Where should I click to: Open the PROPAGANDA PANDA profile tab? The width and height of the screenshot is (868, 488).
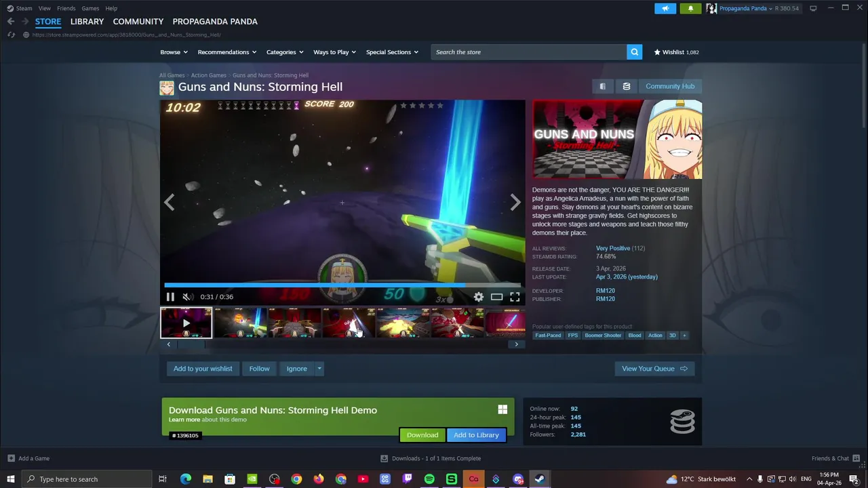click(x=215, y=22)
